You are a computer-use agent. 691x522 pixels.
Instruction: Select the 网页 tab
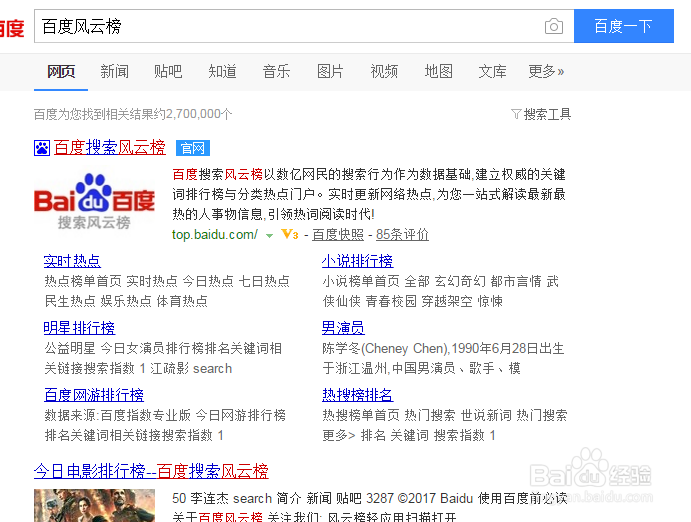pos(61,71)
